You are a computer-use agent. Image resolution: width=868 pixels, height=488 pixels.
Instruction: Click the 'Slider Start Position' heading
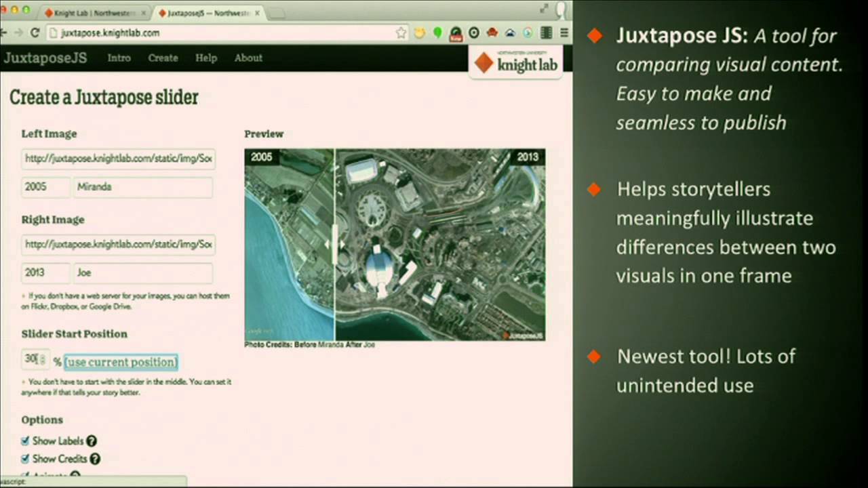pos(74,333)
